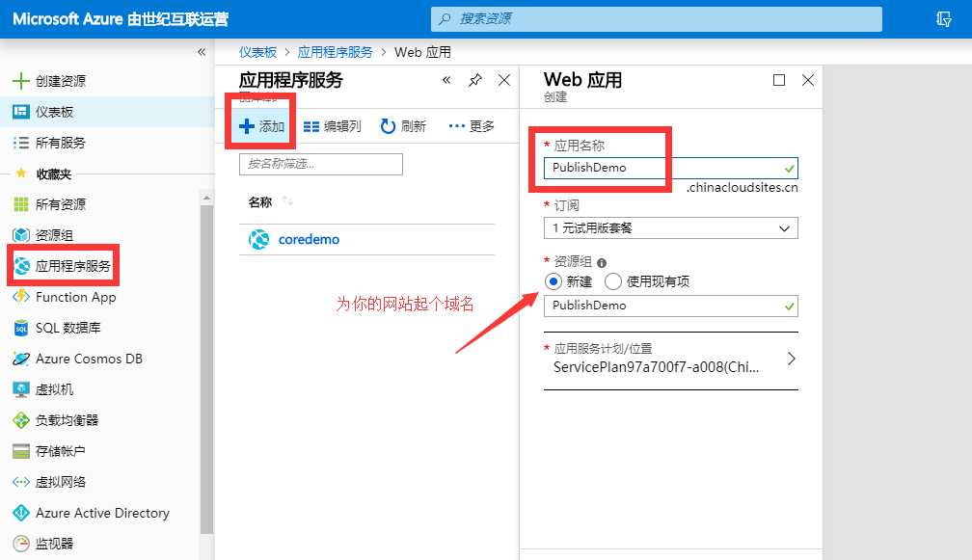Sort by the Name column arrows
This screenshot has width=972, height=560.
coord(287,201)
